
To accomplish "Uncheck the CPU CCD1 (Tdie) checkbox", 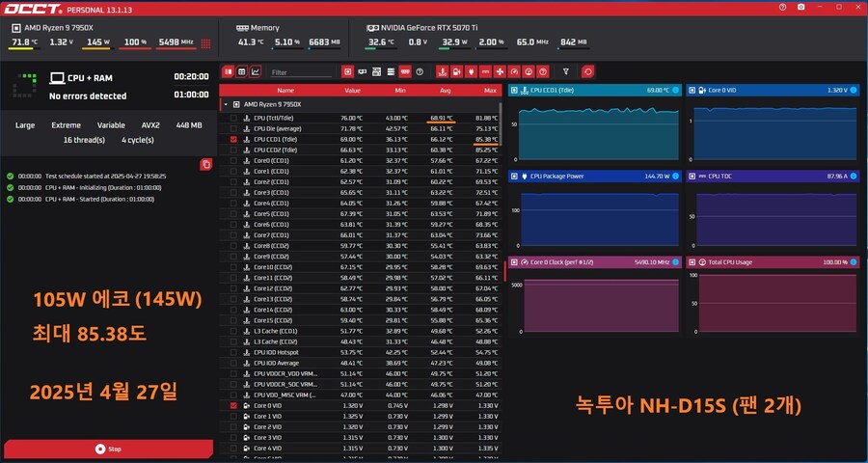I will pos(233,139).
